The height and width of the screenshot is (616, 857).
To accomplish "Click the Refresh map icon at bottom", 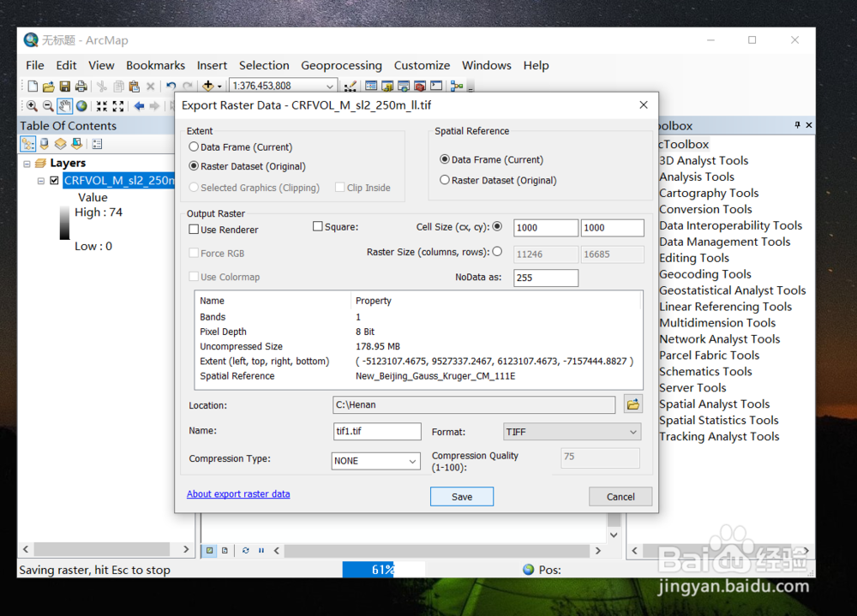I will tap(245, 550).
